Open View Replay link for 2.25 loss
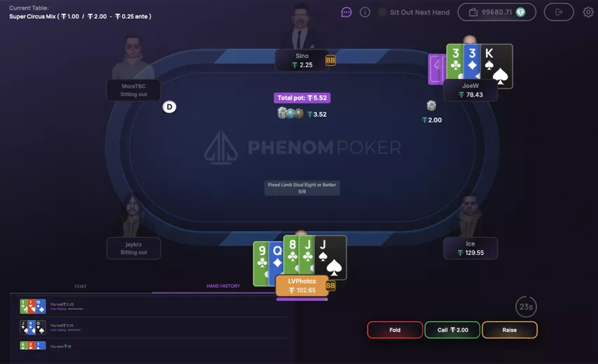The height and width of the screenshot is (364, 598). tap(58, 309)
